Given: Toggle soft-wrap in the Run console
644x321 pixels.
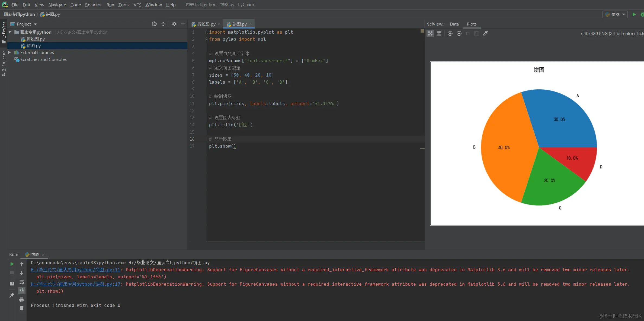Looking at the screenshot, I should [22, 282].
